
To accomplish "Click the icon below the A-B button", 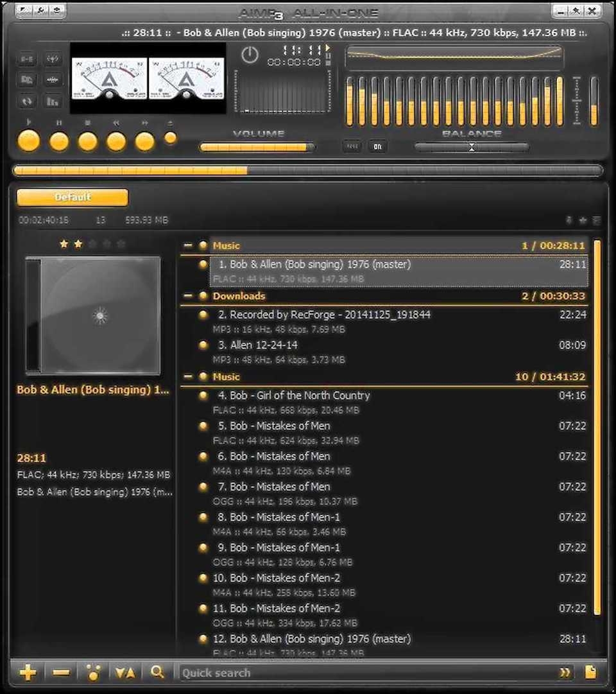I will [x=26, y=80].
